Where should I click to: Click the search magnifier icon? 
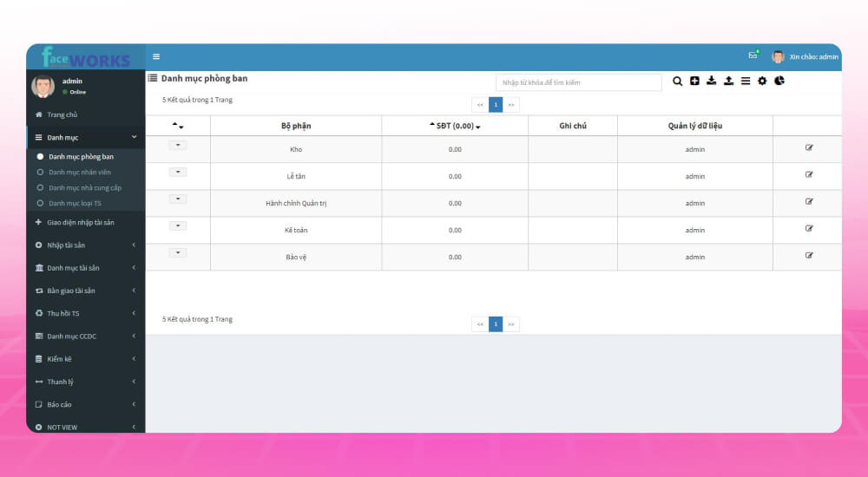[x=678, y=81]
